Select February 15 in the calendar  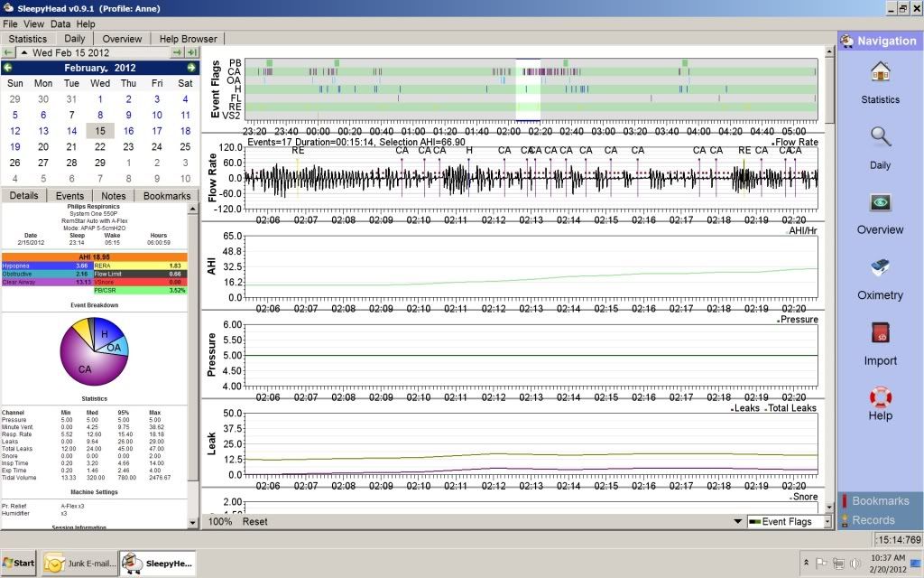click(x=100, y=131)
